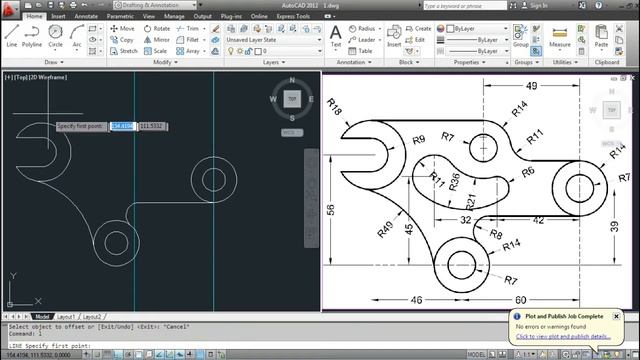Click the Plot printer icon in quick access
This screenshot has height=360, width=640.
(73, 5)
